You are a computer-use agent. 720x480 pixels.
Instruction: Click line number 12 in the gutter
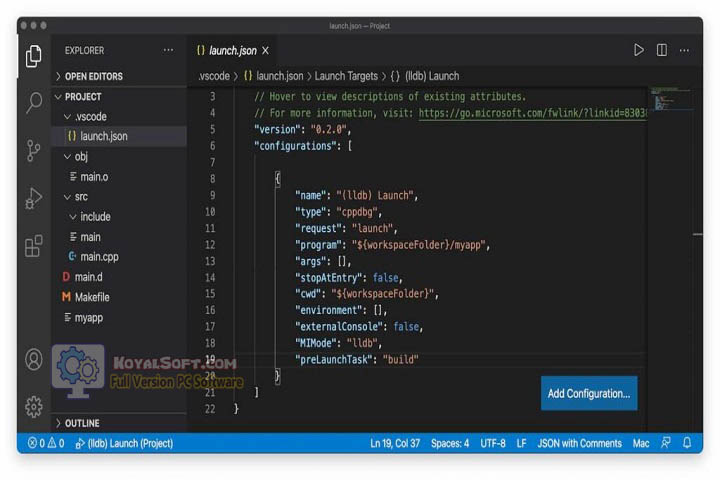(x=210, y=245)
